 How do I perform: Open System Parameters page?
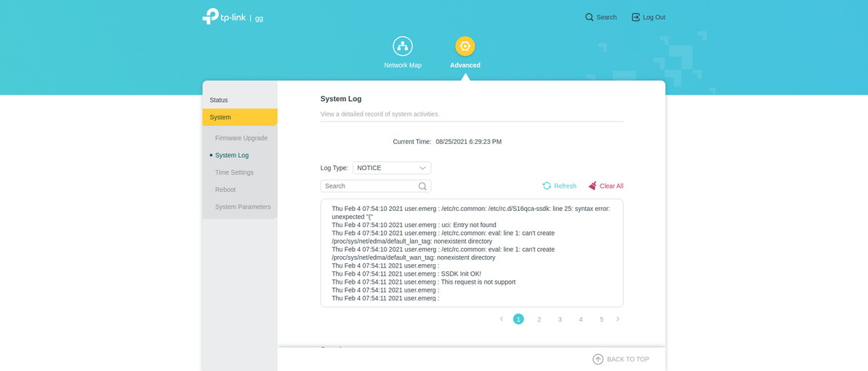point(243,207)
